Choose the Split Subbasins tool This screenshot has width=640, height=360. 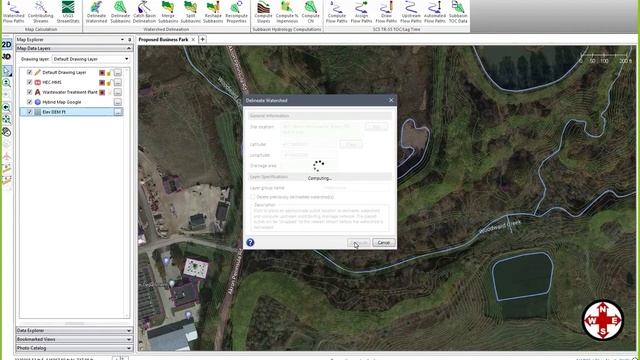click(x=190, y=13)
